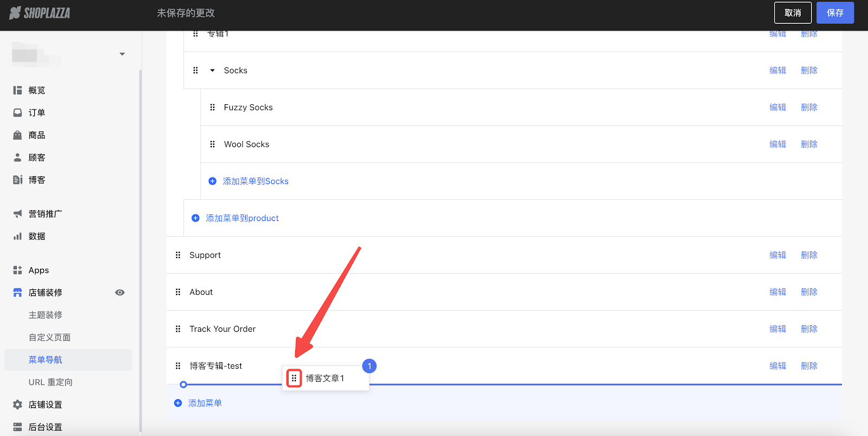
Task: Click 编辑 for 博客专辑-test
Action: pyautogui.click(x=777, y=365)
